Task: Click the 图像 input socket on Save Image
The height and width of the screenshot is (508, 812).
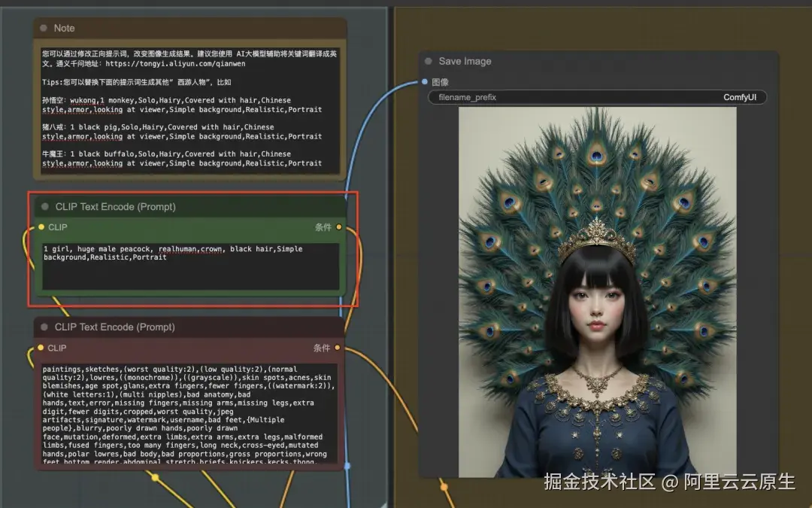Action: point(425,81)
